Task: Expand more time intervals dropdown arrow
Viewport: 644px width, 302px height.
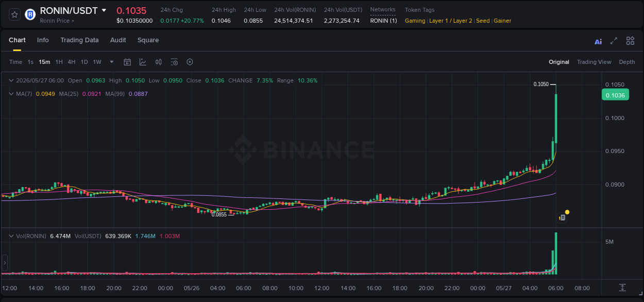Action: [112, 62]
